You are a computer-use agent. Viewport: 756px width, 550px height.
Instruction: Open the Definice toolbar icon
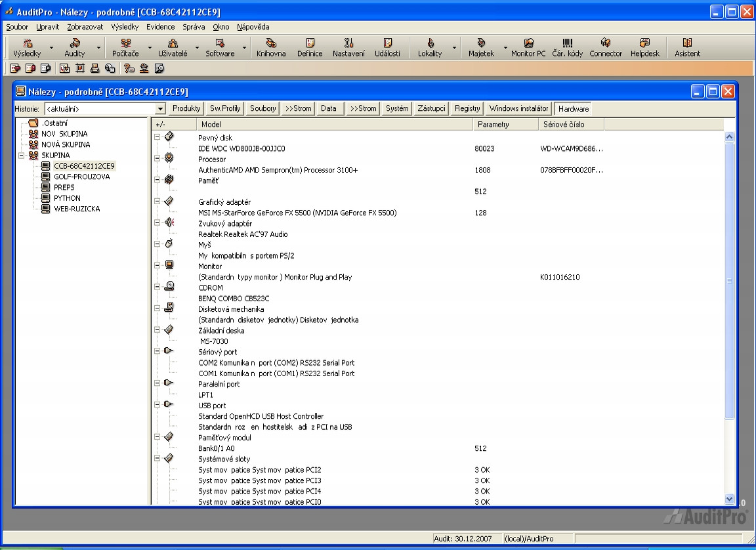(310, 48)
